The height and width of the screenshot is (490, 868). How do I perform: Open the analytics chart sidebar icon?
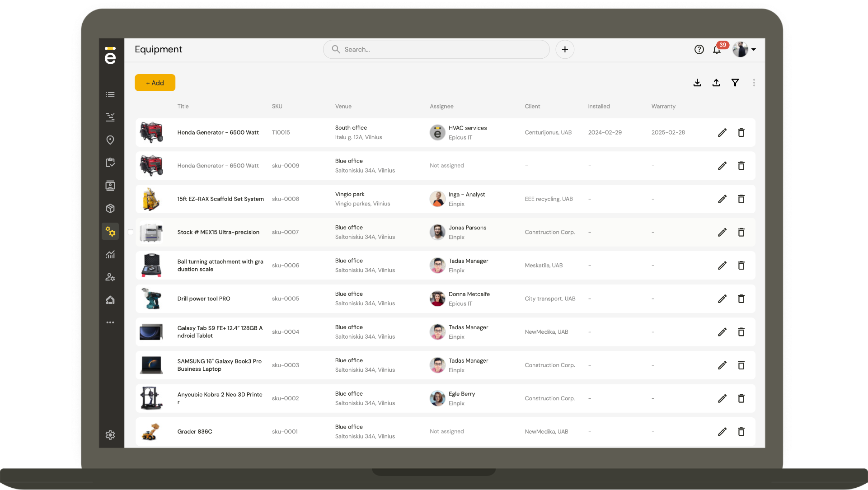[x=110, y=254]
